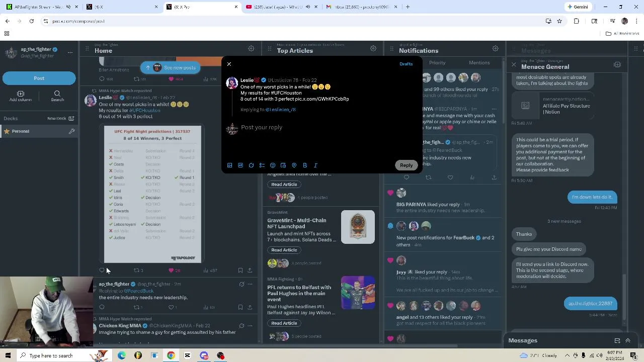Bookmark this page with star icon
Image resolution: width=644 pixels, height=362 pixels.
coord(559,21)
